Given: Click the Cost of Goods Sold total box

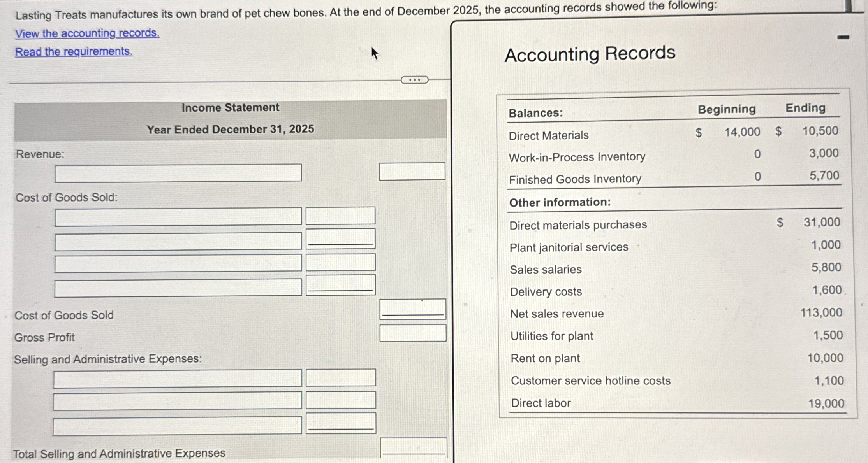Looking at the screenshot, I should 412,309.
